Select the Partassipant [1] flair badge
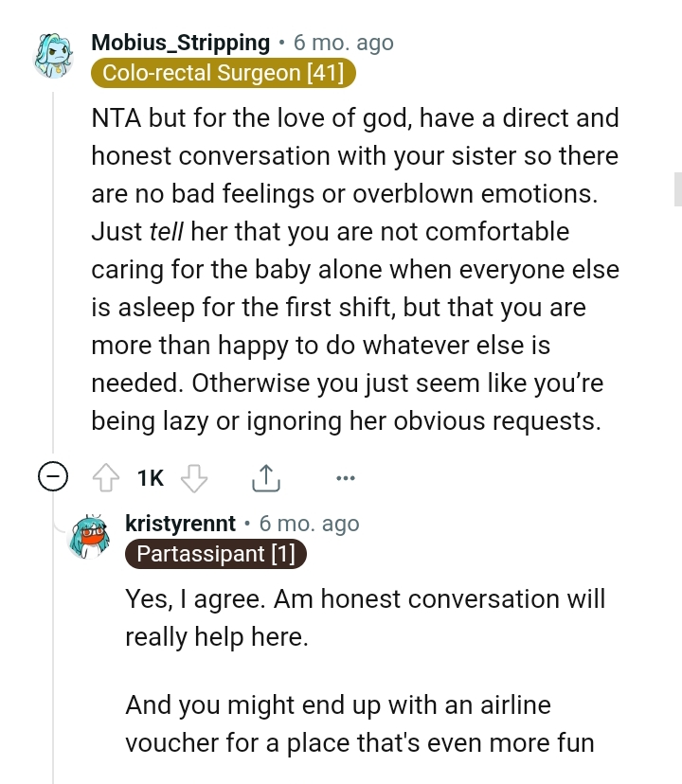The width and height of the screenshot is (682, 784). pyautogui.click(x=215, y=554)
